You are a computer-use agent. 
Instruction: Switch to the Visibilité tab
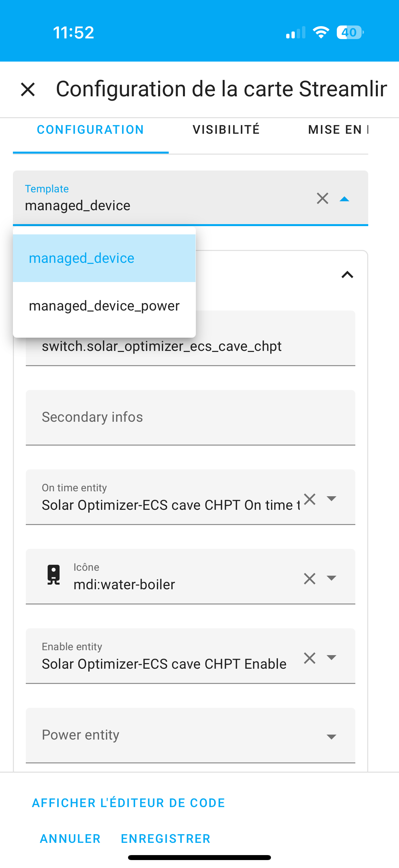(226, 130)
